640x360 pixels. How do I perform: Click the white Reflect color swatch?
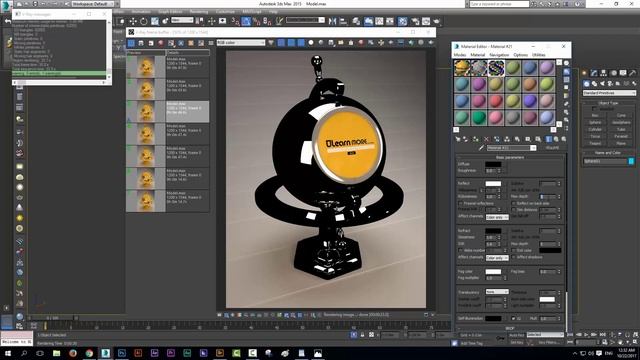[x=493, y=184]
